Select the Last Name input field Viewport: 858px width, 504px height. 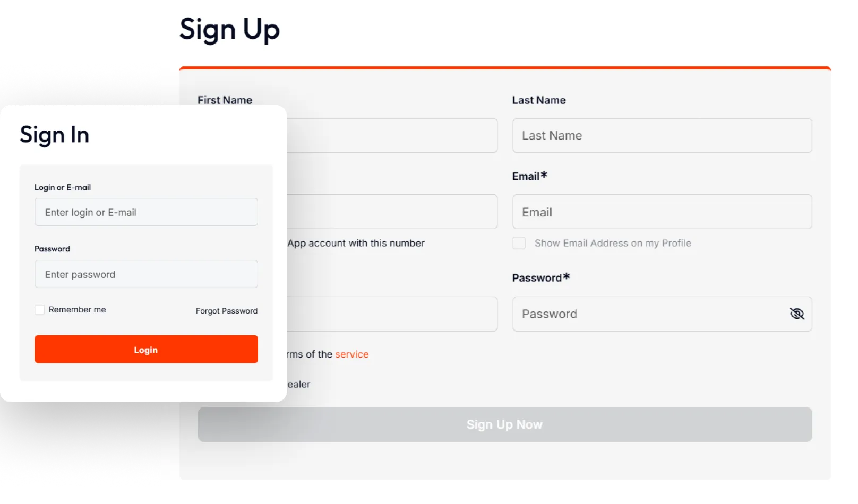pyautogui.click(x=662, y=136)
